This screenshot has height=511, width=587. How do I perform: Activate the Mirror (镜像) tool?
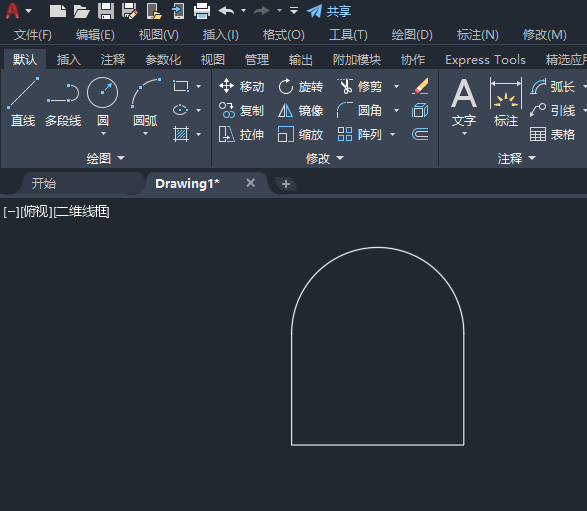click(301, 110)
